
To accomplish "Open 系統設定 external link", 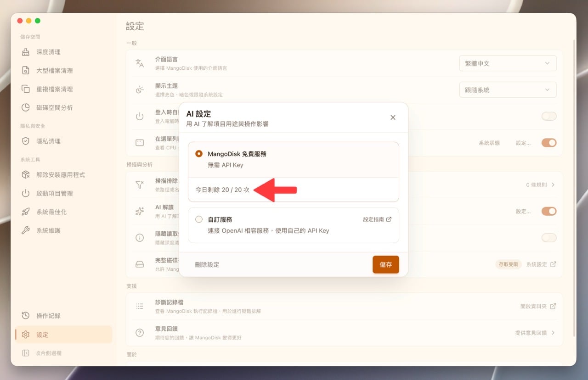I will (541, 264).
